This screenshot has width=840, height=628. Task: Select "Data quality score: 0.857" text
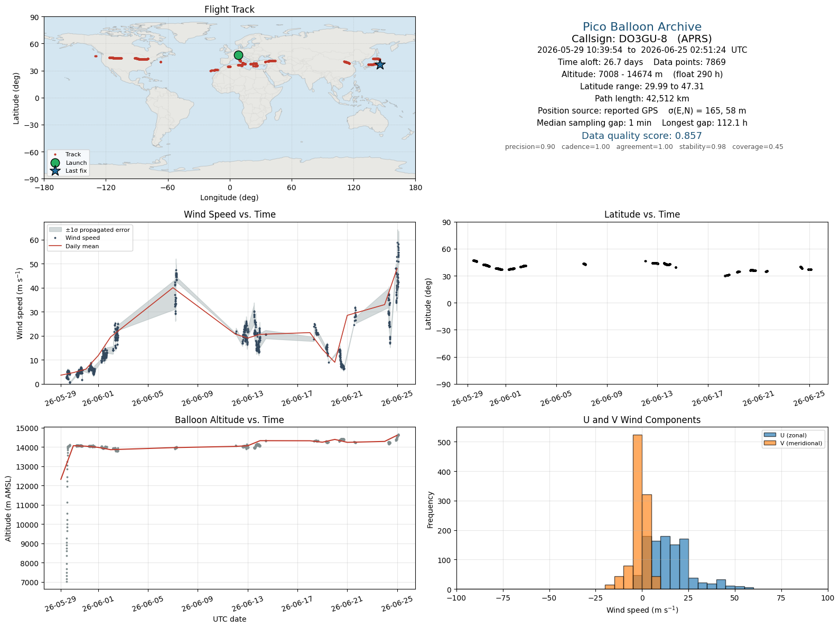pos(642,136)
